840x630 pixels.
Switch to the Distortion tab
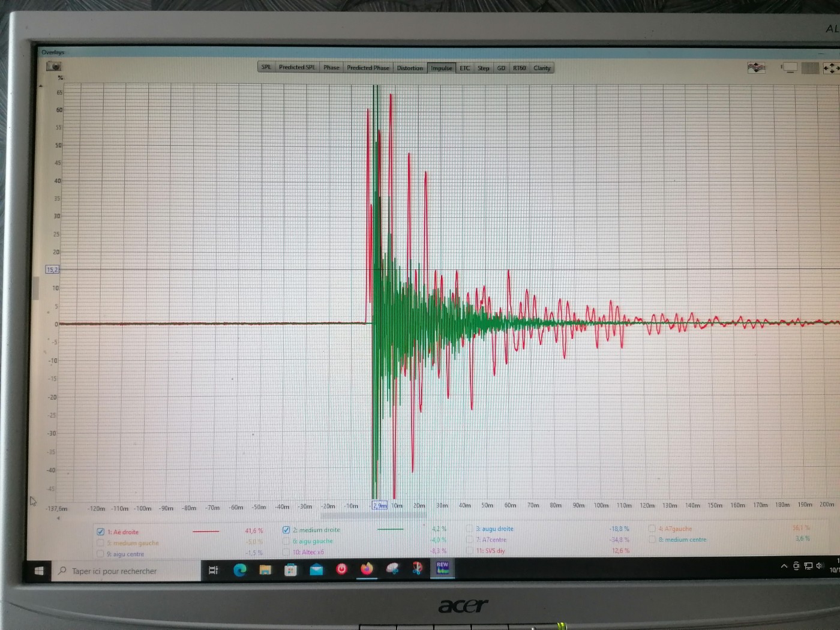[410, 68]
